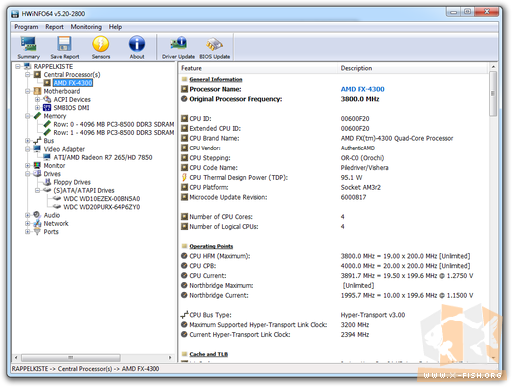Open the Summary toolbar icon
This screenshot has width=512, height=387.
[x=29, y=48]
